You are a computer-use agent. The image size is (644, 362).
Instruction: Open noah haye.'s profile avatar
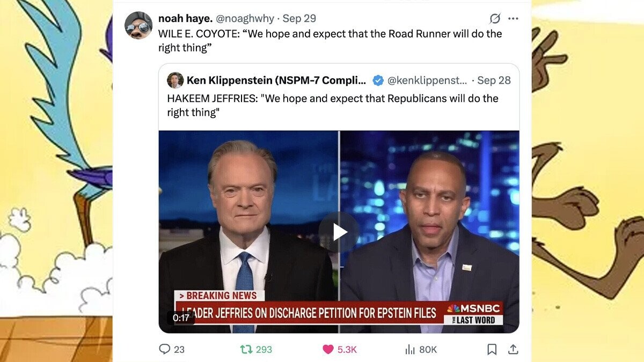[x=138, y=25]
